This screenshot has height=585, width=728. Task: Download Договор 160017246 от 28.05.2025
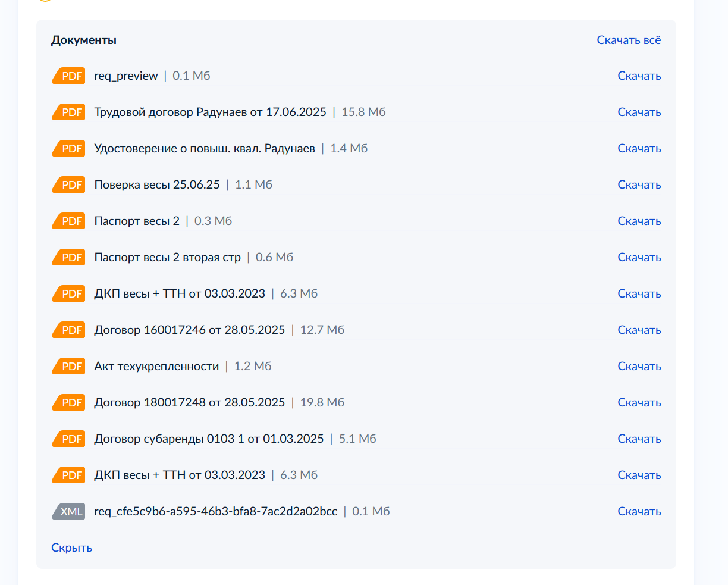[x=639, y=330]
